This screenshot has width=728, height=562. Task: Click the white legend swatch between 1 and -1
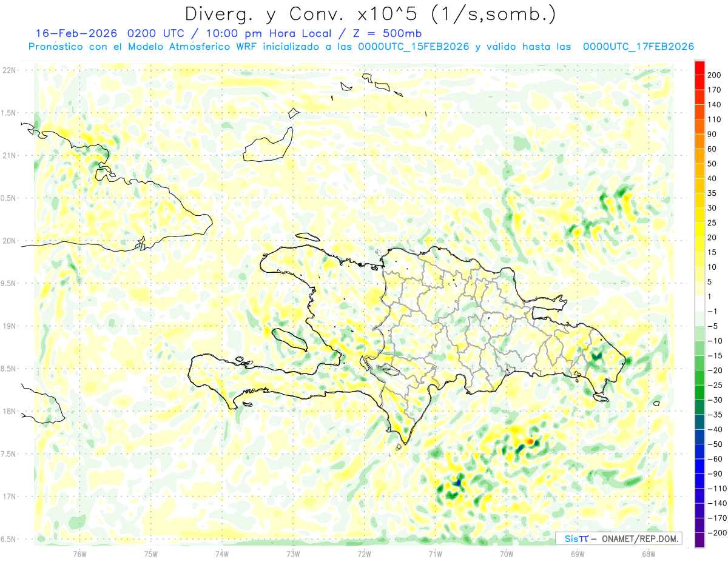699,304
